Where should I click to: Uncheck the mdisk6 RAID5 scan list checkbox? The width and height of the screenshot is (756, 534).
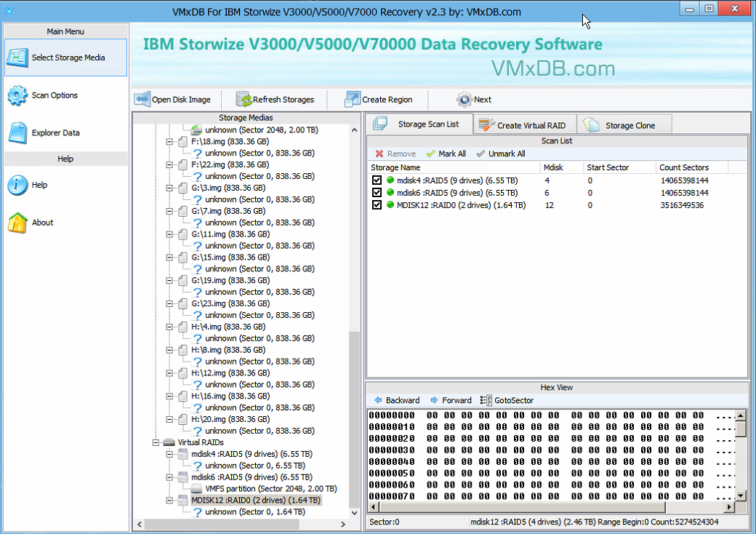377,193
